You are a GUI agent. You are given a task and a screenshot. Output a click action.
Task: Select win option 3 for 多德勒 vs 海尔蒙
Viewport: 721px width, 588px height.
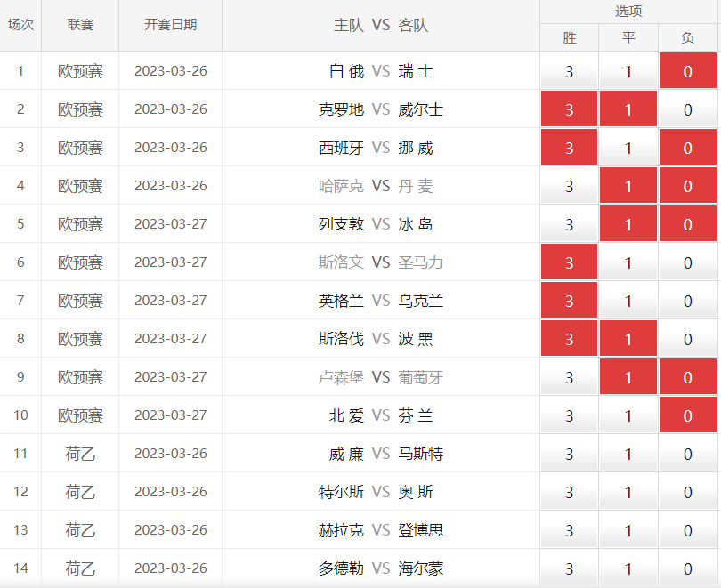[x=570, y=568]
